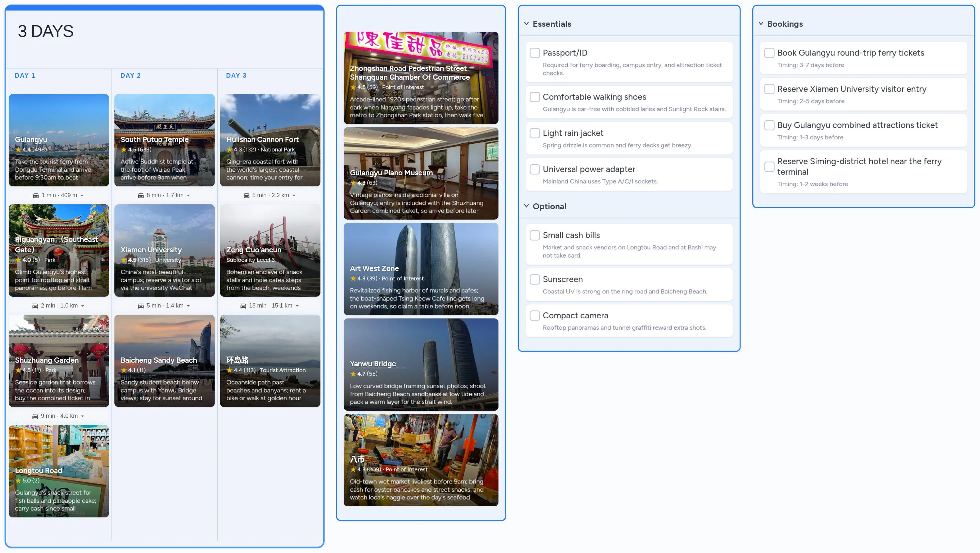This screenshot has height=553, width=980.
Task: Open the South Putuo Temple card
Action: [x=164, y=140]
